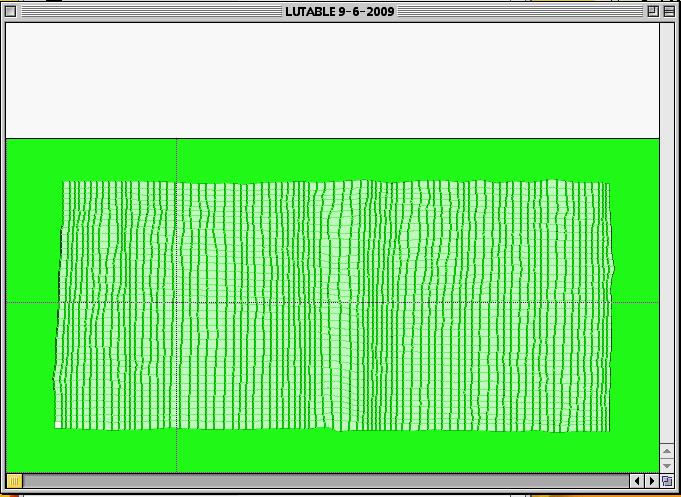This screenshot has height=497, width=681.
Task: Click the horizontal scroll left arrow
Action: point(637,480)
